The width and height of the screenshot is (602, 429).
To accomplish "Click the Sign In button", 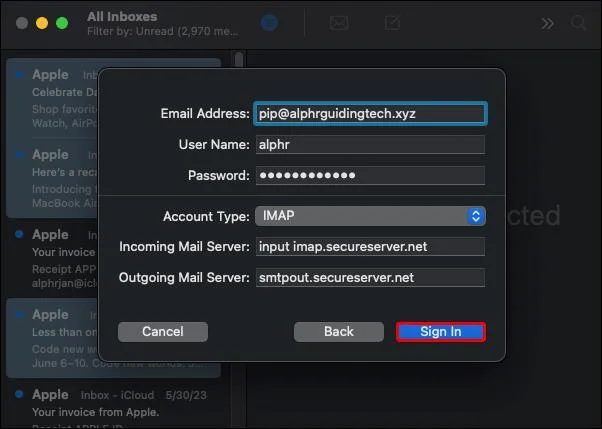I will click(441, 332).
